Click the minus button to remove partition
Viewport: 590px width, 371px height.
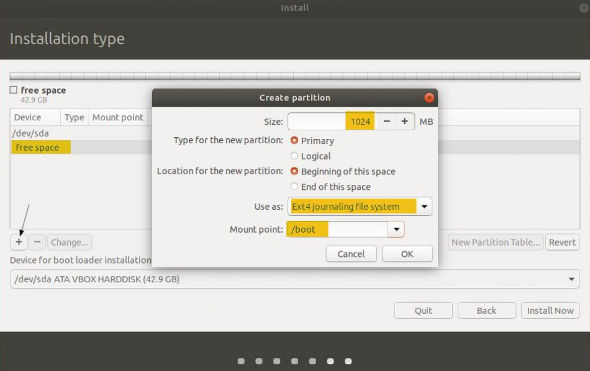click(37, 242)
